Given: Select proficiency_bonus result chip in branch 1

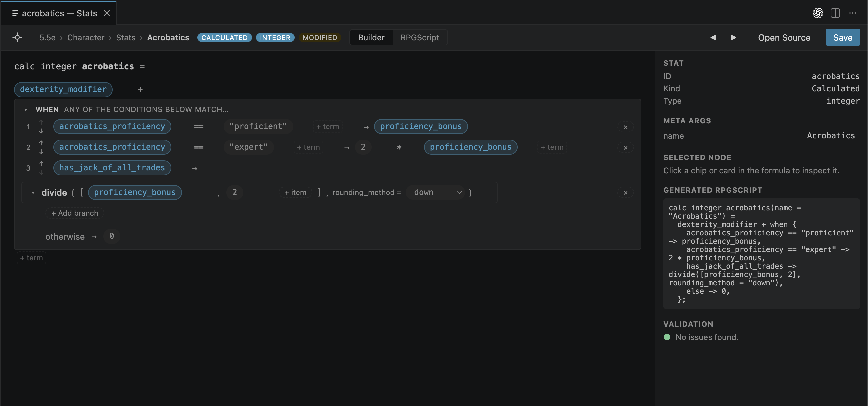Looking at the screenshot, I should [x=421, y=126].
